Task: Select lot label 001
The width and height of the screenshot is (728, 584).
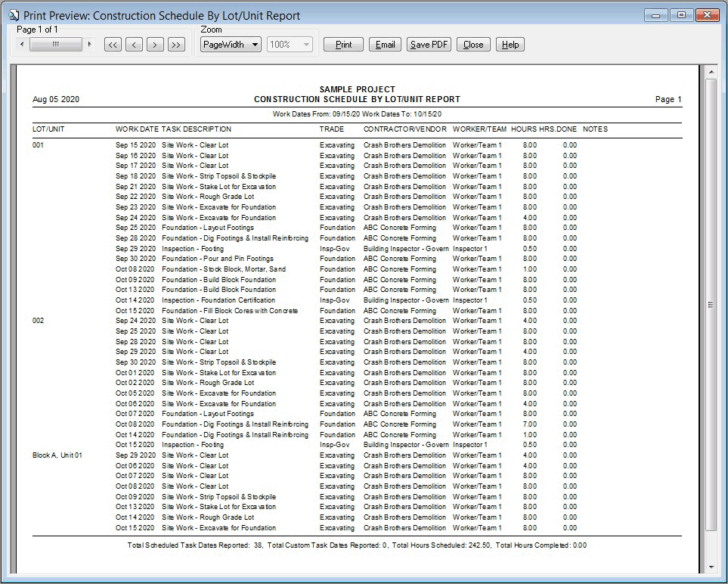Action: pos(38,145)
